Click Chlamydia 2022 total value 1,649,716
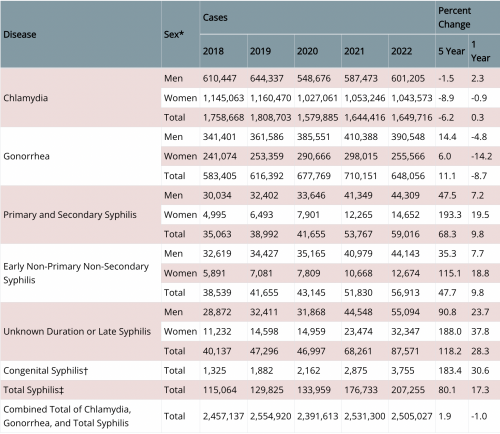This screenshot has width=500, height=434. pyautogui.click(x=412, y=117)
